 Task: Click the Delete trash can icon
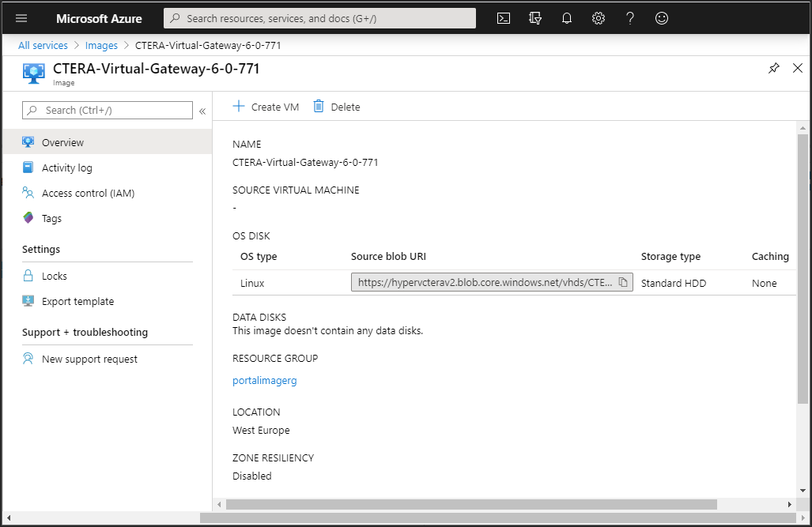(x=319, y=106)
